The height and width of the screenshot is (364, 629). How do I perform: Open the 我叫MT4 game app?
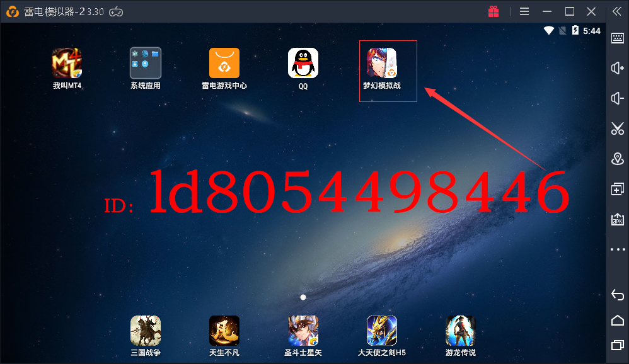point(67,64)
